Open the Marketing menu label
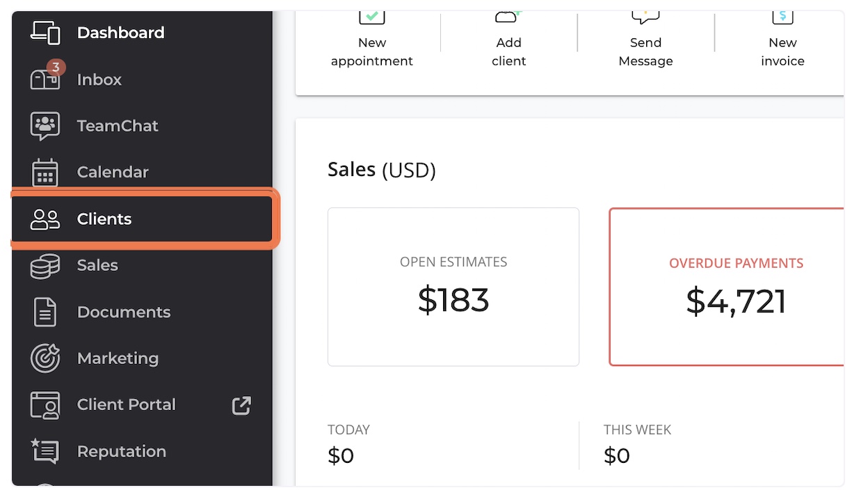Screen dimensions: 868x497 click(x=118, y=358)
